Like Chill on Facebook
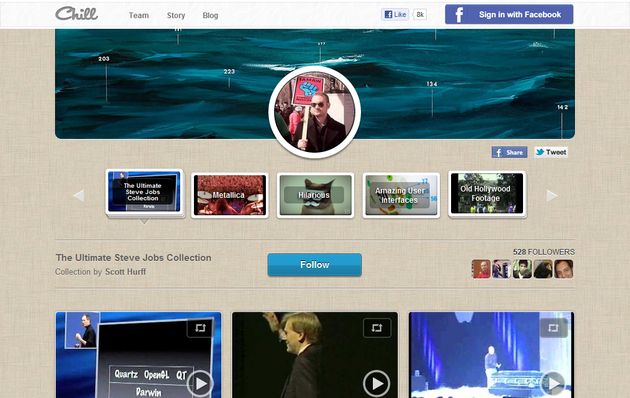The width and height of the screenshot is (630, 398). point(395,14)
